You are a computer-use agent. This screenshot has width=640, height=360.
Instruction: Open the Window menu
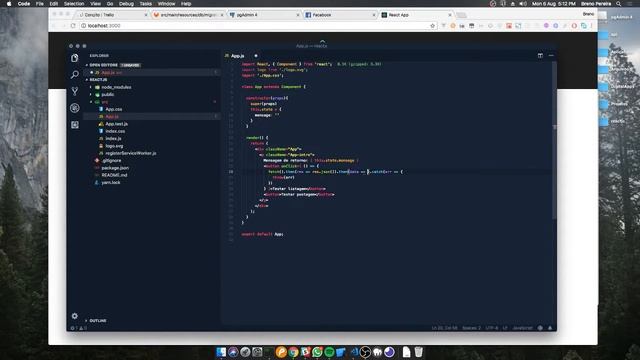tap(167, 4)
